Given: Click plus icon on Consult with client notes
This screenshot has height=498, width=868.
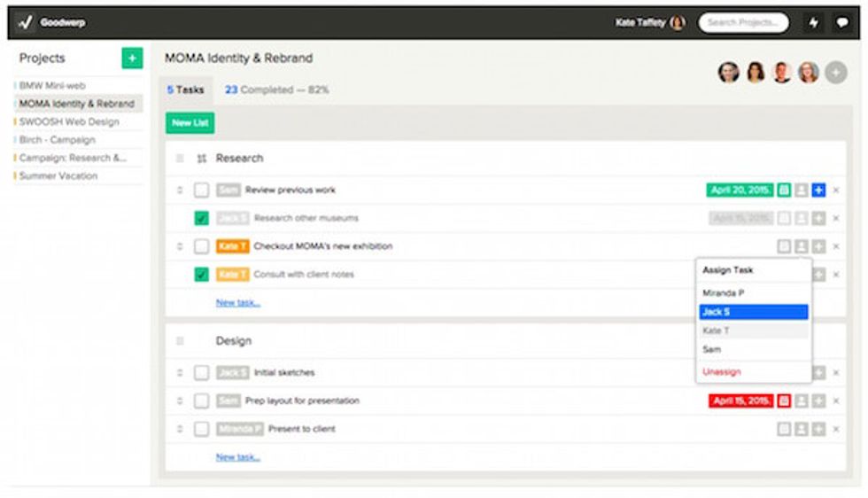Looking at the screenshot, I should [x=819, y=275].
